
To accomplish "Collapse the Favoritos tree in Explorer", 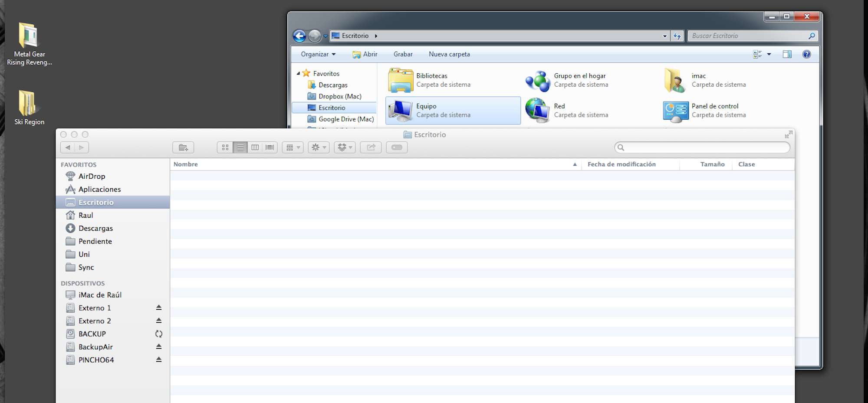I will (x=298, y=74).
